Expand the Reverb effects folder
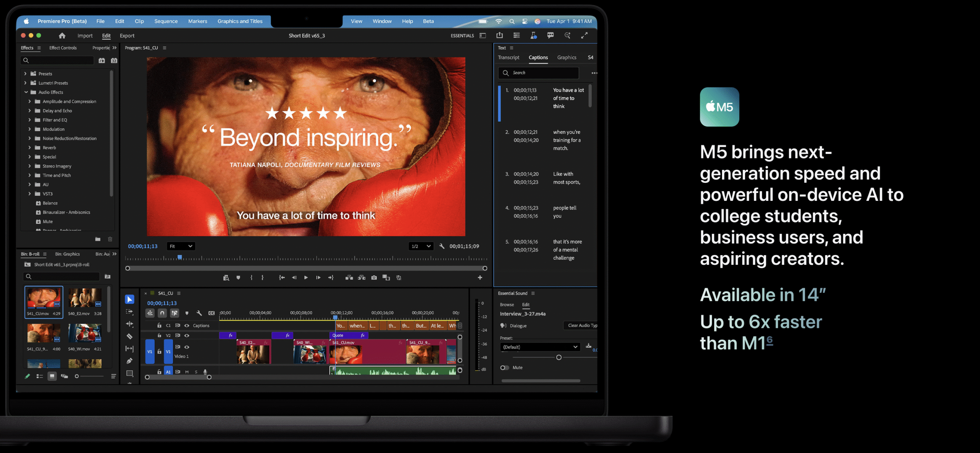This screenshot has height=453, width=980. click(29, 148)
